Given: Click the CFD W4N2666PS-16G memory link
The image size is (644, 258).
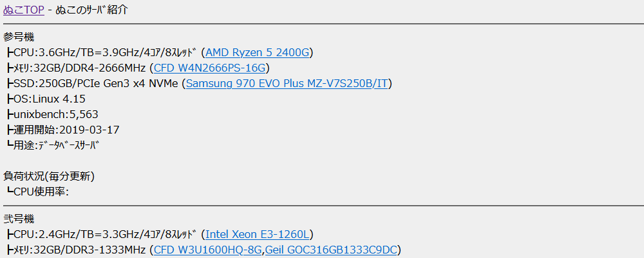Looking at the screenshot, I should (x=209, y=68).
